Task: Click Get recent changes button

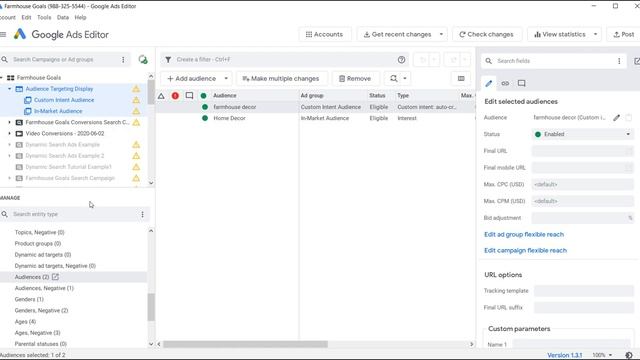Action: (397, 34)
